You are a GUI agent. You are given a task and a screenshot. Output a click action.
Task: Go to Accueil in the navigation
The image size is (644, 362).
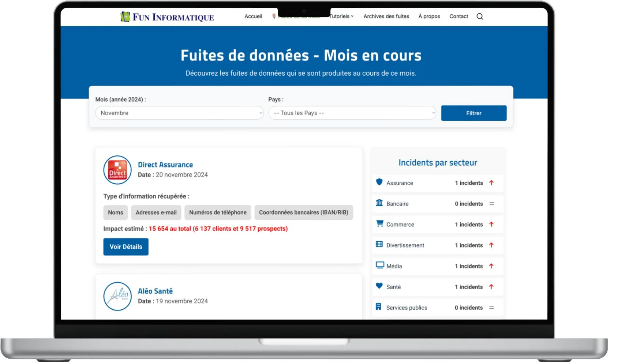[253, 16]
